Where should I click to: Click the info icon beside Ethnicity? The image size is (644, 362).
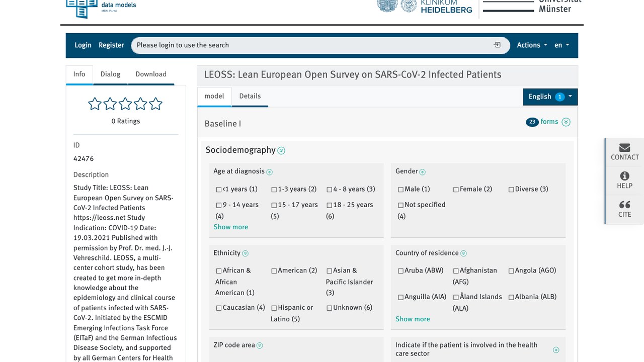pos(246,253)
